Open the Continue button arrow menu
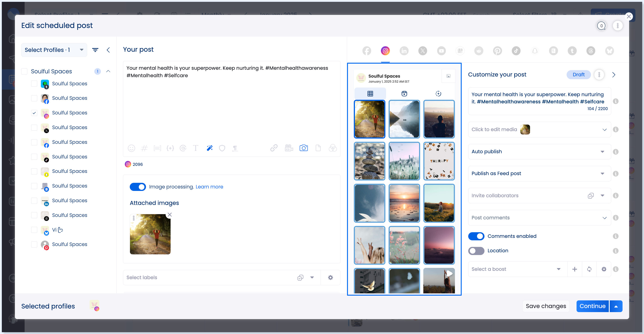Viewport: 644px width, 334px height. [616, 306]
